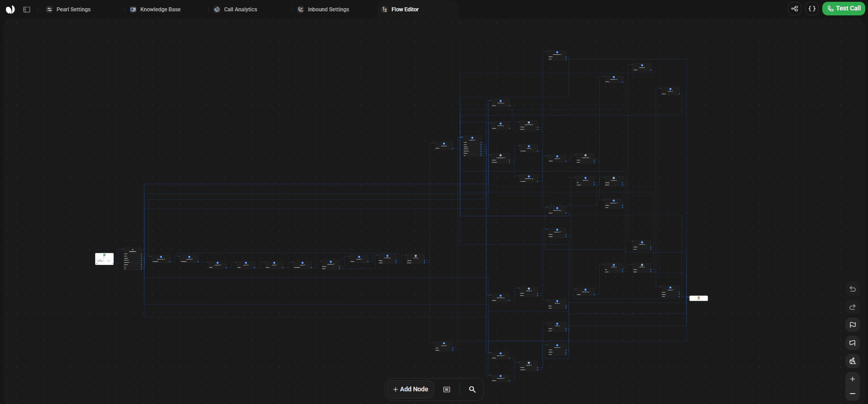The height and width of the screenshot is (404, 868).
Task: Redo the flow change
Action: [853, 307]
